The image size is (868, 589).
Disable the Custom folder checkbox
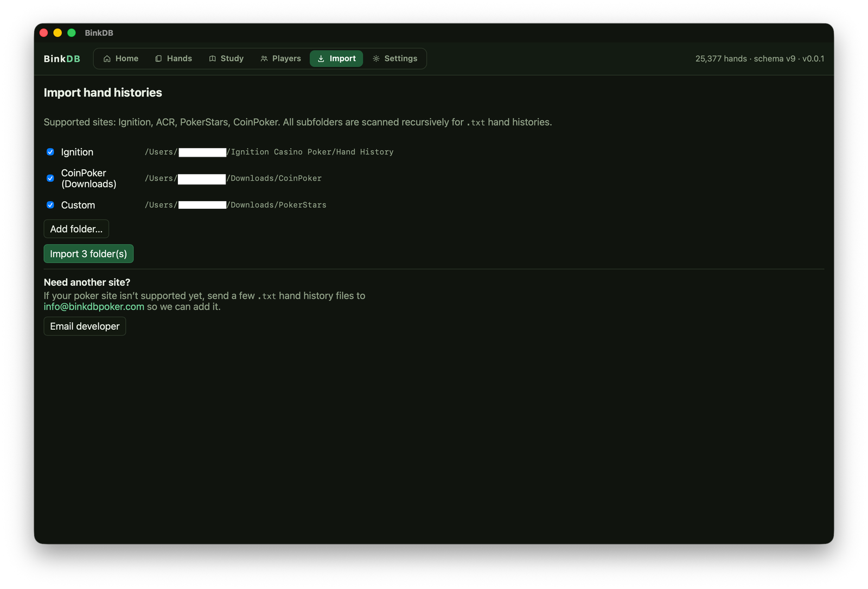50,205
